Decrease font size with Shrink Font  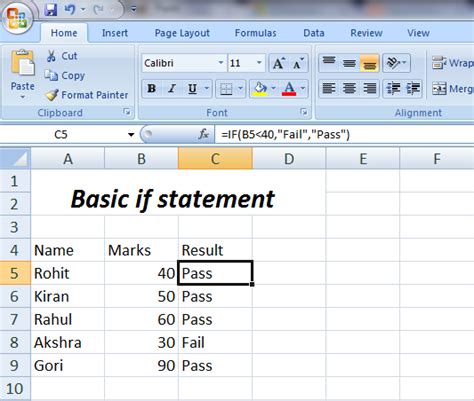(x=298, y=63)
